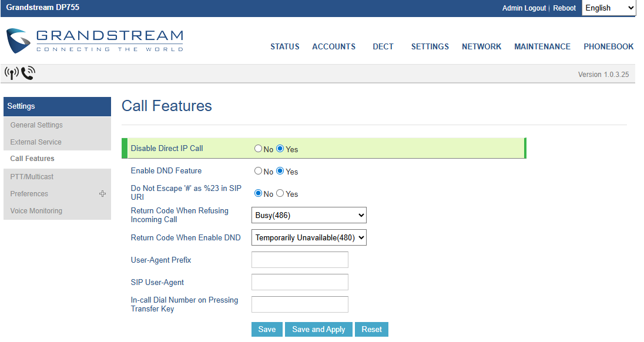The width and height of the screenshot is (644, 342).
Task: Open the ACCOUNTS menu
Action: click(x=334, y=46)
